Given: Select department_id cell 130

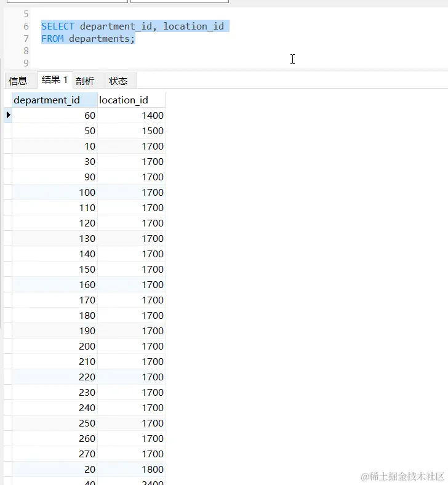Looking at the screenshot, I should (54, 238).
